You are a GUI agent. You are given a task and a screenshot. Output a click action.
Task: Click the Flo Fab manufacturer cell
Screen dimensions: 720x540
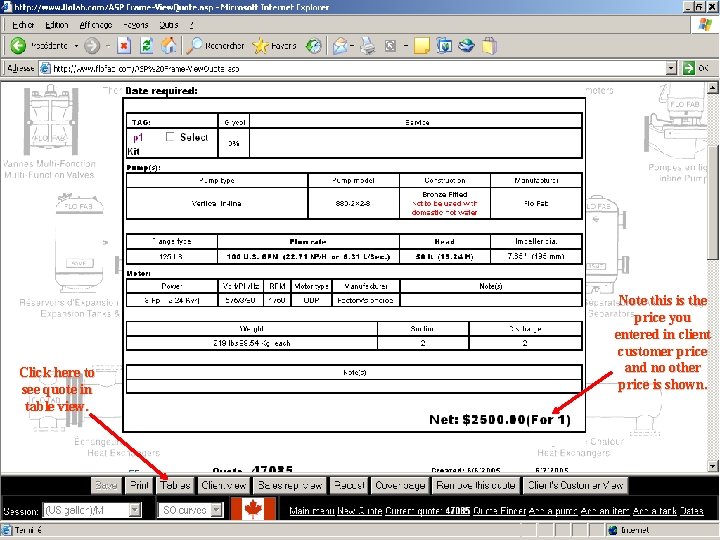tap(536, 203)
